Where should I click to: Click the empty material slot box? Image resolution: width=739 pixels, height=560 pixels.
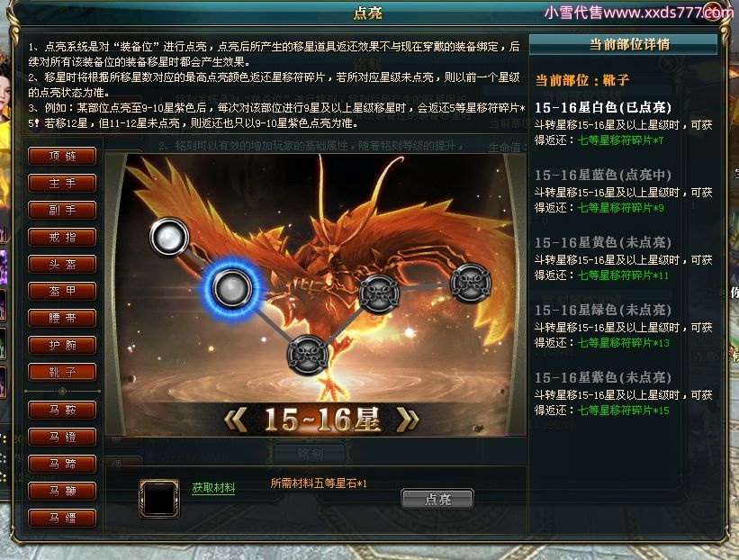(x=159, y=499)
